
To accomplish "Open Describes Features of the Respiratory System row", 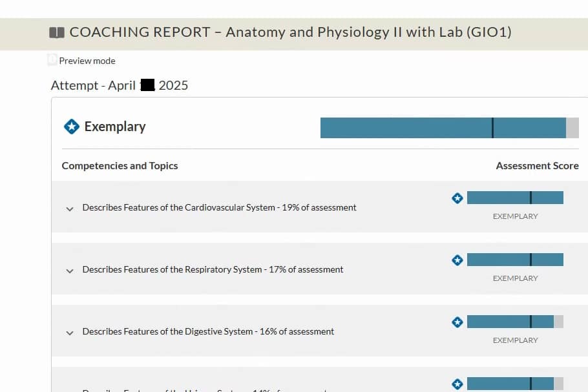I will 319,269.
